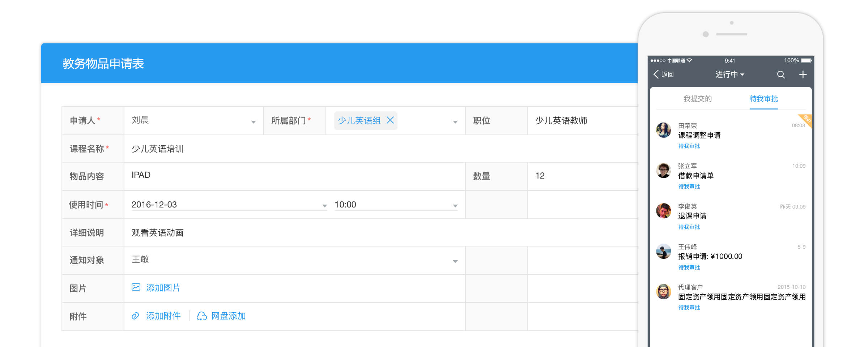Open the 退课申请 item from 李俊英

tap(692, 216)
